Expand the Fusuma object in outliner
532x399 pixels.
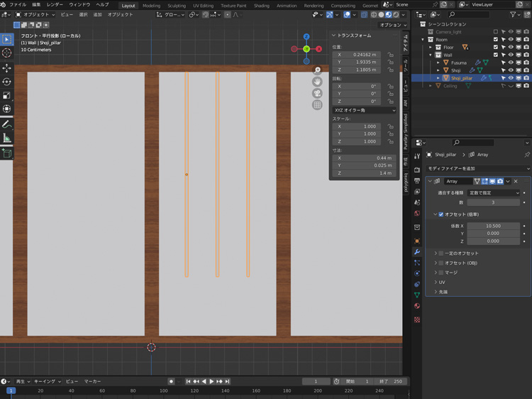tap(438, 62)
